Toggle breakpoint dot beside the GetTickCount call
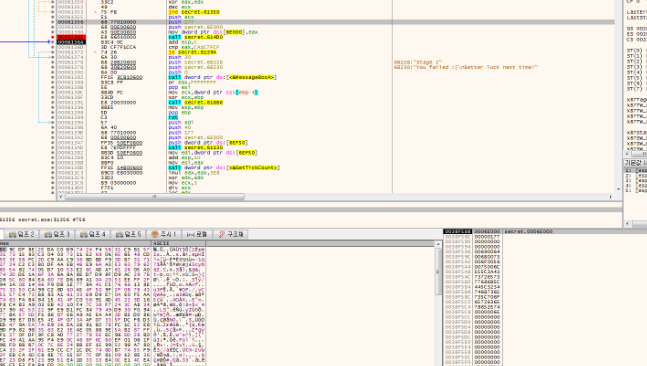647x366 pixels. point(52,168)
